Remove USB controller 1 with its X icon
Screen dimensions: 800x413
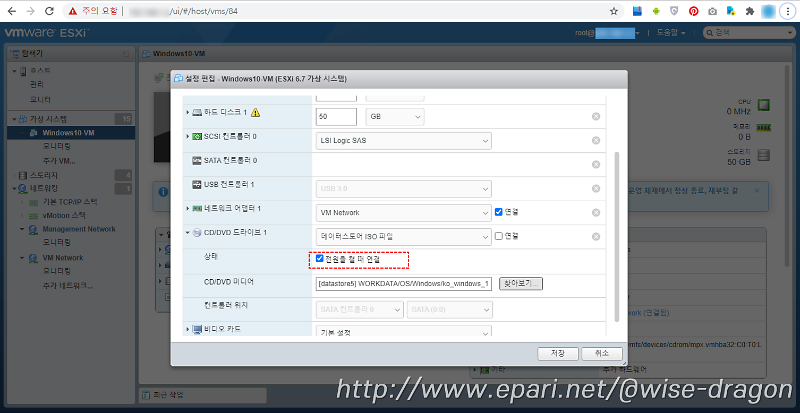point(595,188)
